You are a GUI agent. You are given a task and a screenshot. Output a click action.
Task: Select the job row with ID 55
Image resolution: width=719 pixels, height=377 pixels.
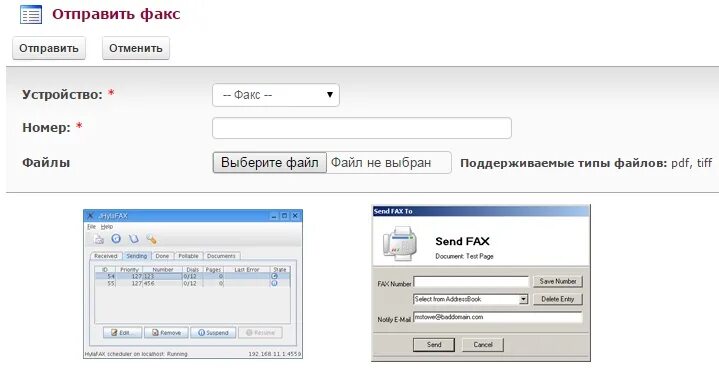point(193,283)
